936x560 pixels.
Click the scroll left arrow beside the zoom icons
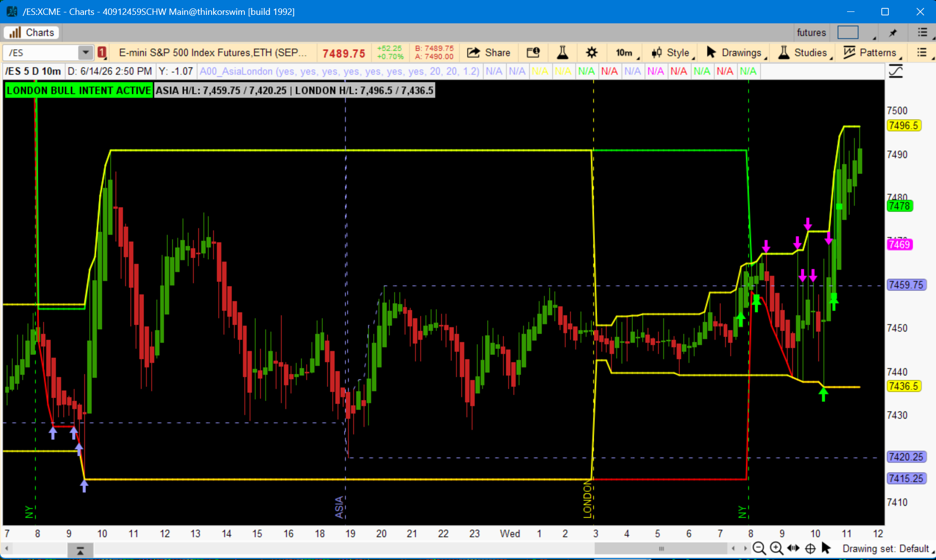point(733,549)
